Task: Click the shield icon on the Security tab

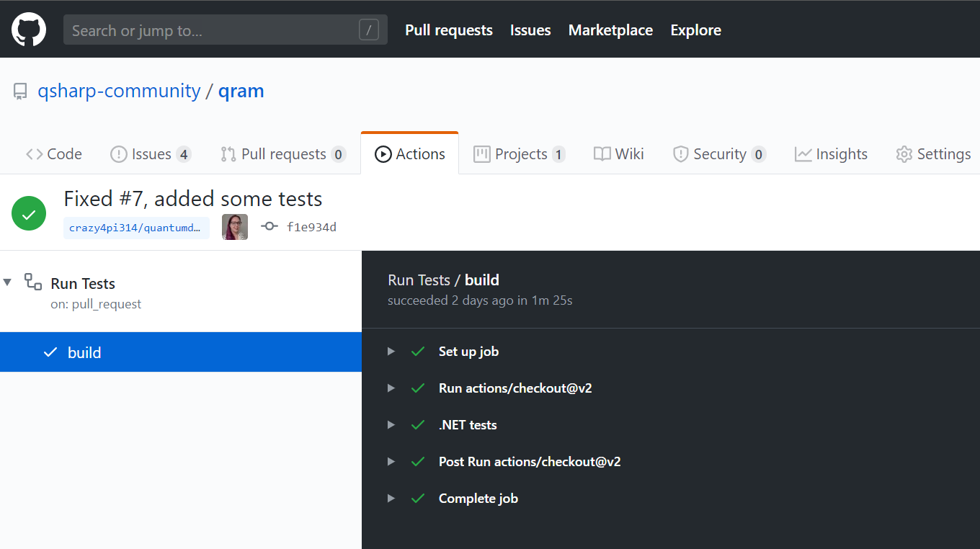Action: 680,154
